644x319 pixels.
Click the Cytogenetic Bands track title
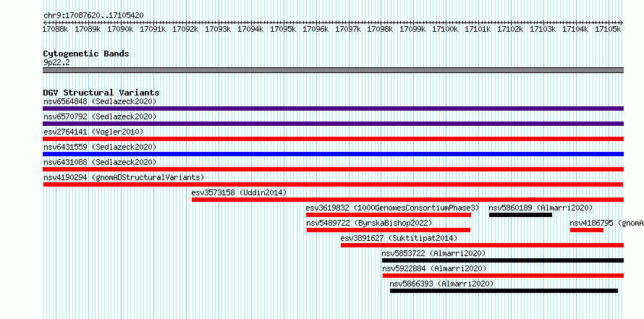86,54
